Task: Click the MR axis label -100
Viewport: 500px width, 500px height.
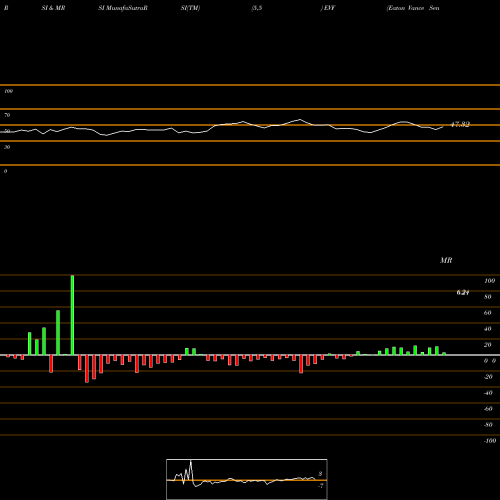Action: click(490, 441)
